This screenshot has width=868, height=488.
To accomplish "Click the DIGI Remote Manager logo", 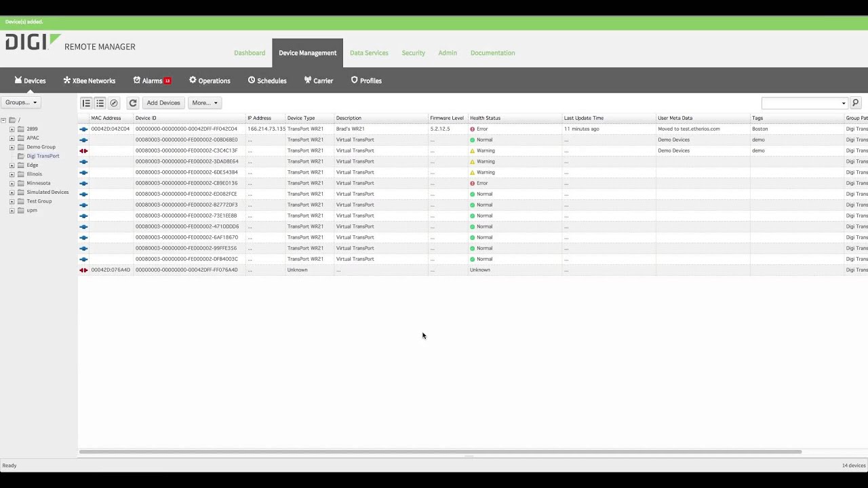I will (x=71, y=43).
